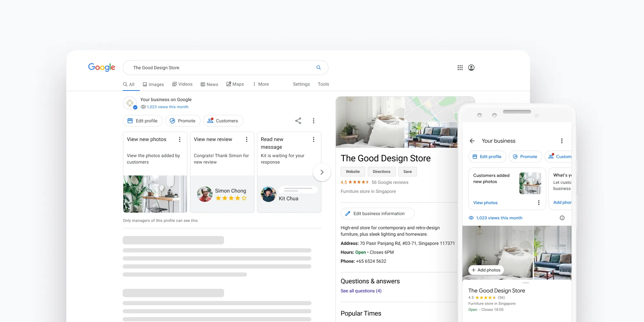Click the Save button
Screen dimensions: 644x322
[x=408, y=172]
